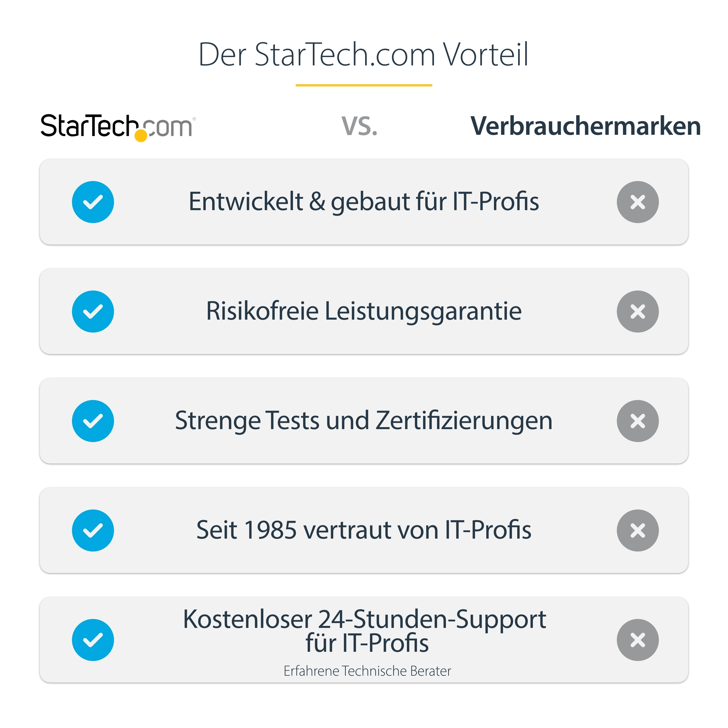728x728 pixels.
Task: Click Strenge Tests und Zertifizierungen text
Action: pos(364,421)
